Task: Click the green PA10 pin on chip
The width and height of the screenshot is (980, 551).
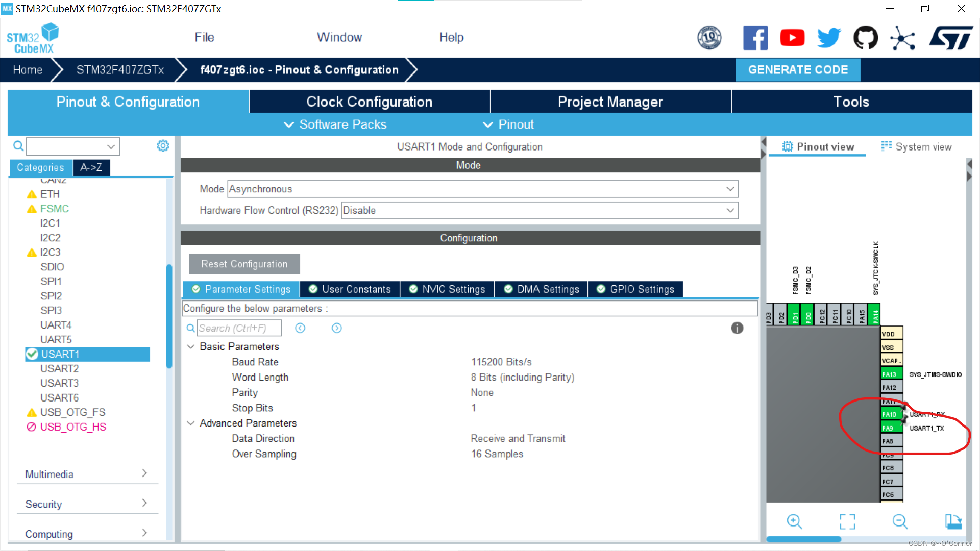Action: pyautogui.click(x=891, y=414)
